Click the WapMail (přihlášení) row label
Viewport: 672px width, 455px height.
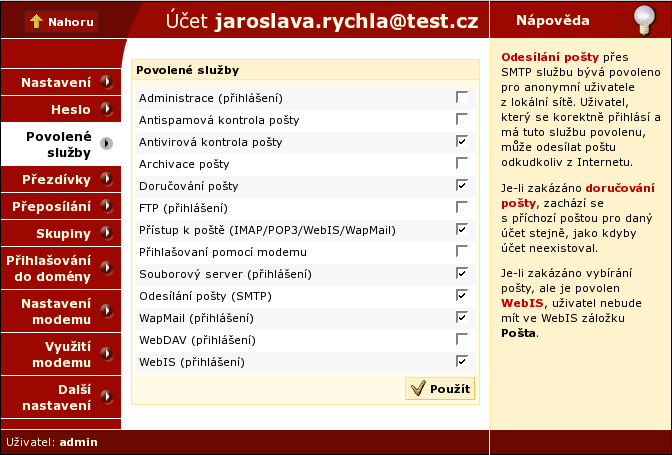pyautogui.click(x=196, y=318)
